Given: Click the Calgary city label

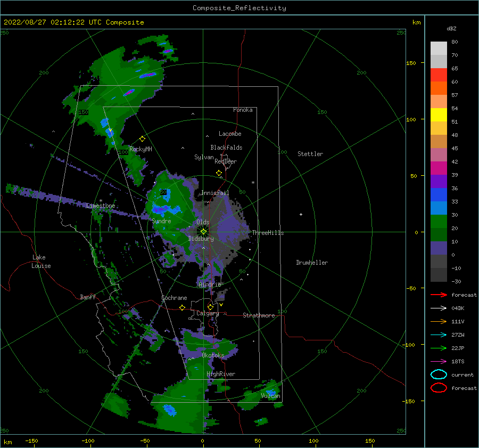Looking at the screenshot, I should click(x=208, y=313).
